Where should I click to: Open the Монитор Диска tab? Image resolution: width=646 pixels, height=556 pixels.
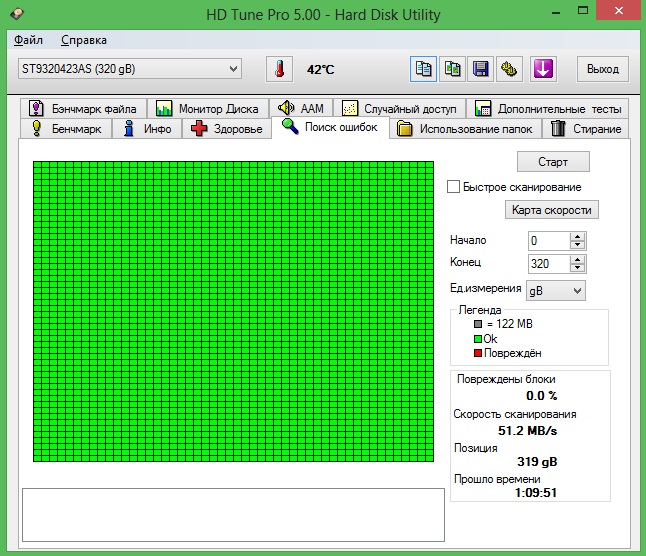pos(207,108)
